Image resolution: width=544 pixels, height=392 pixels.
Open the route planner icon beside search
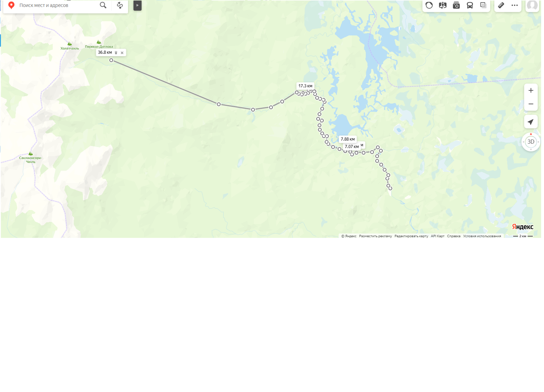click(x=120, y=5)
